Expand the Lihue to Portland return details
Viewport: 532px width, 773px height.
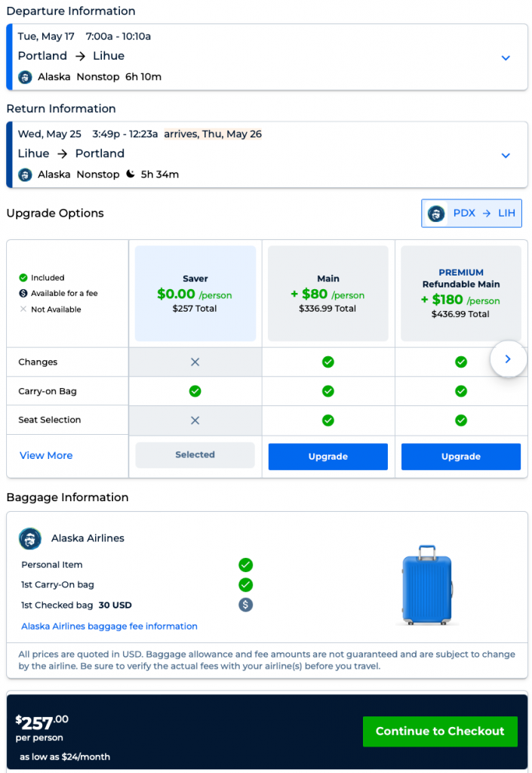click(x=506, y=156)
